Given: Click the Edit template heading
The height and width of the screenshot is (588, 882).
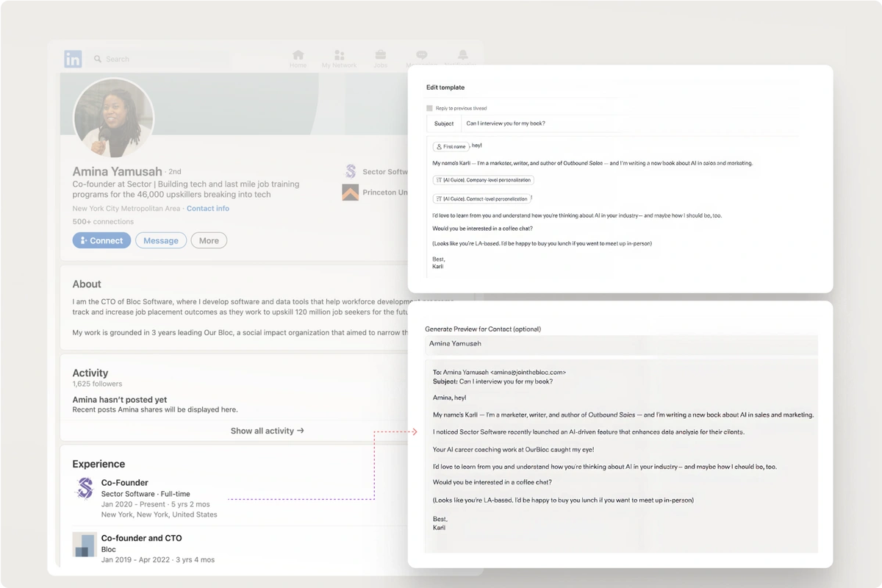Looking at the screenshot, I should point(445,87).
